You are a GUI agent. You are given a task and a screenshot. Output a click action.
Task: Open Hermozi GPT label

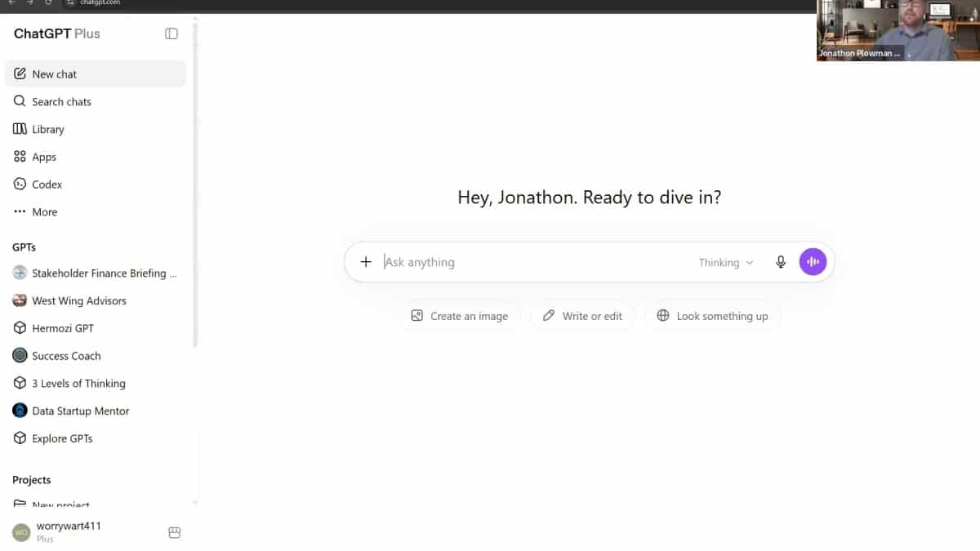(63, 328)
